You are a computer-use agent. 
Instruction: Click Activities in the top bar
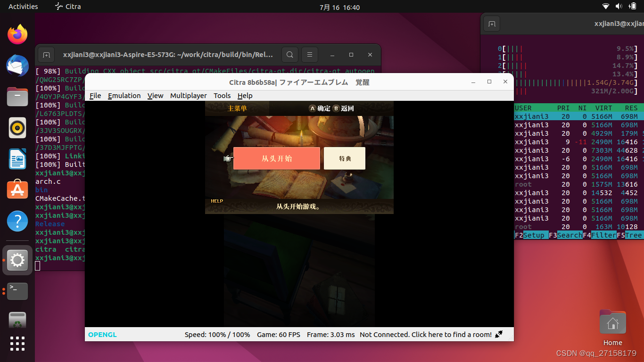pos(23,7)
